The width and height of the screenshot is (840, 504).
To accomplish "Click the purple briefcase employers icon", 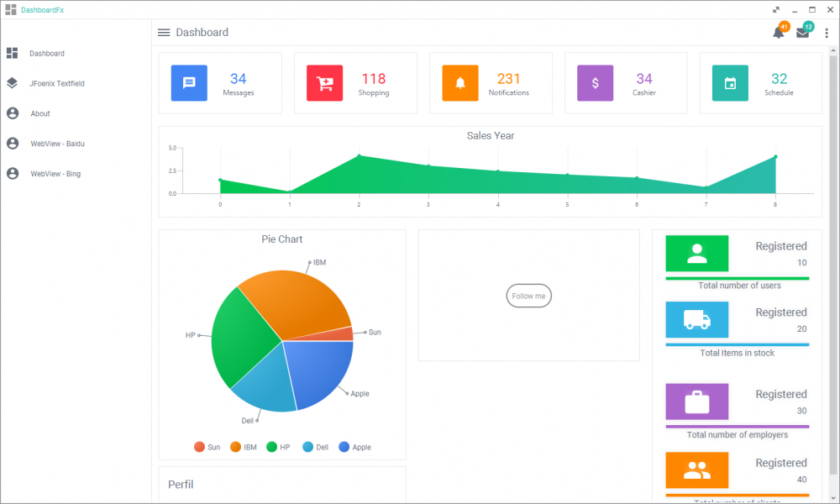I will [696, 402].
